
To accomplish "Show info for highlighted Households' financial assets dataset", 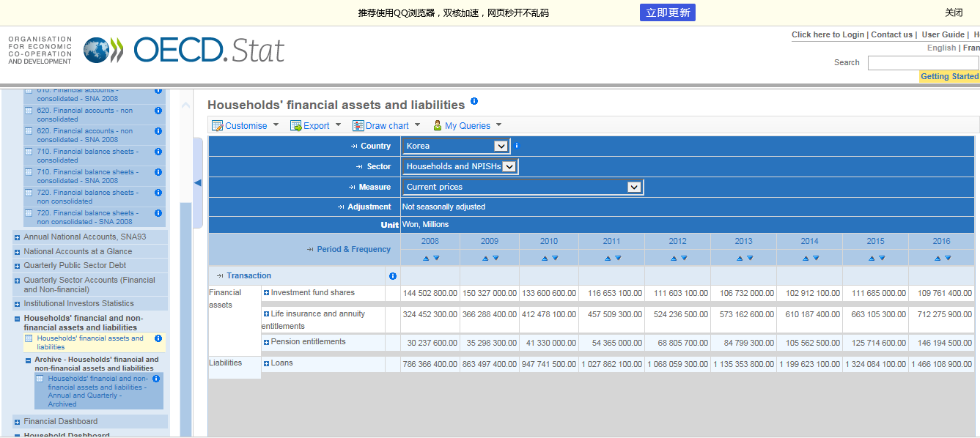I will pyautogui.click(x=158, y=338).
